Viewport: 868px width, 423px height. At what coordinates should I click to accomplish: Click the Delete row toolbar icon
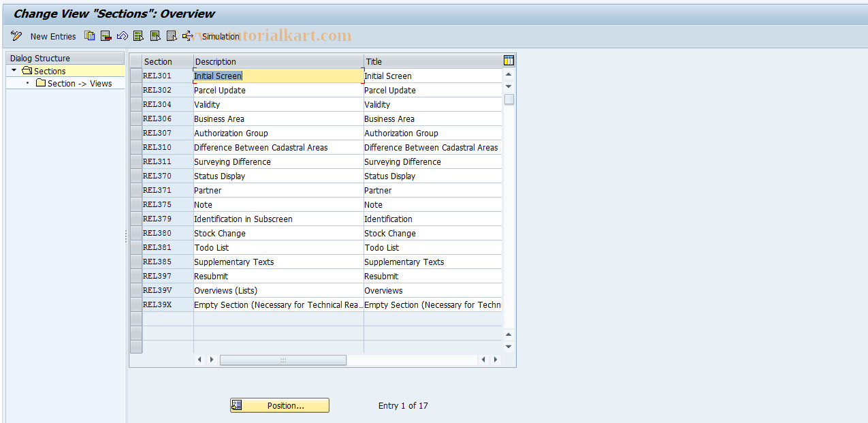pos(106,36)
